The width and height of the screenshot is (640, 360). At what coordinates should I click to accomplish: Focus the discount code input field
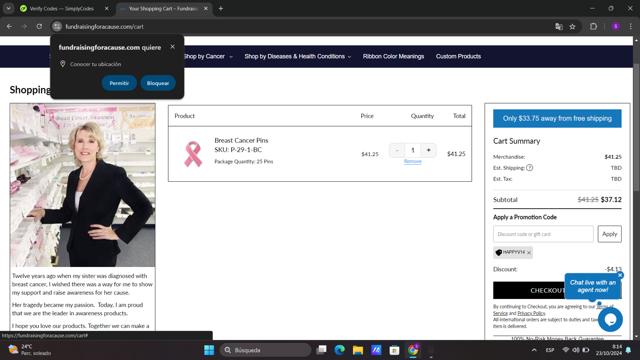point(543,234)
